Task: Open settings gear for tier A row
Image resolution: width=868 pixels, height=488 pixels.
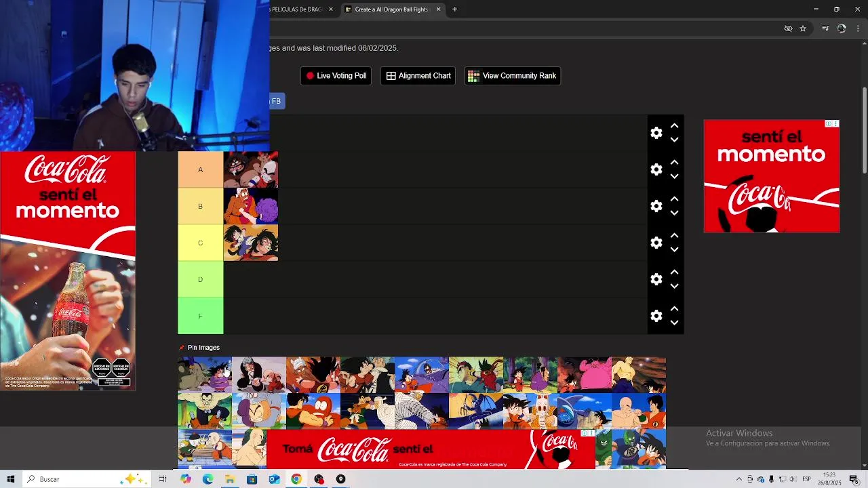Action: (656, 169)
